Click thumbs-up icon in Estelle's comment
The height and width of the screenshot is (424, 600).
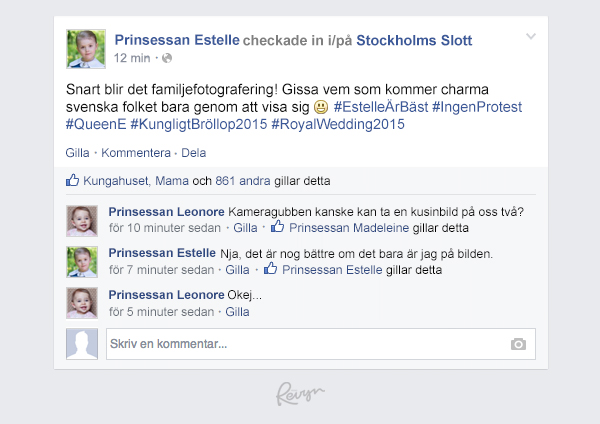pos(271,268)
